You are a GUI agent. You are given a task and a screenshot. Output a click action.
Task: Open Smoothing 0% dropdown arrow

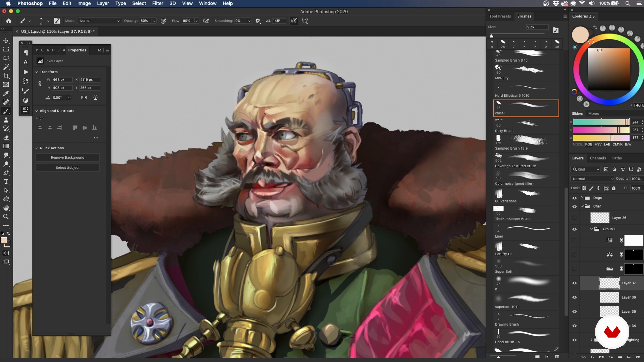(x=249, y=21)
